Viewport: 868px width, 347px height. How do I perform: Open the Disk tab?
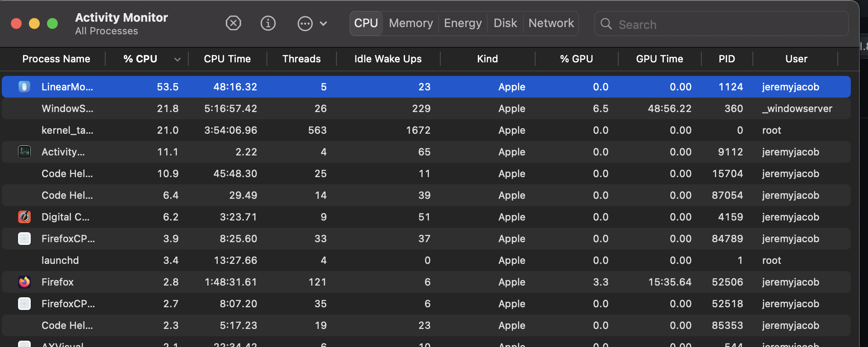pyautogui.click(x=505, y=23)
